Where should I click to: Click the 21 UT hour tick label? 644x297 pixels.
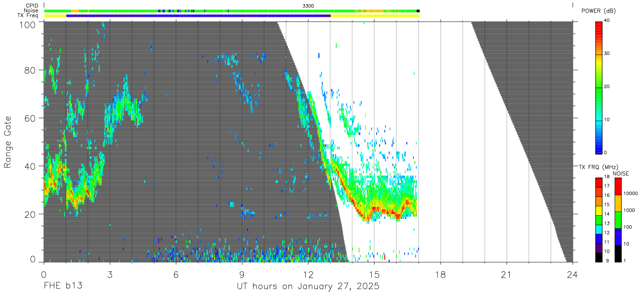coord(506,274)
